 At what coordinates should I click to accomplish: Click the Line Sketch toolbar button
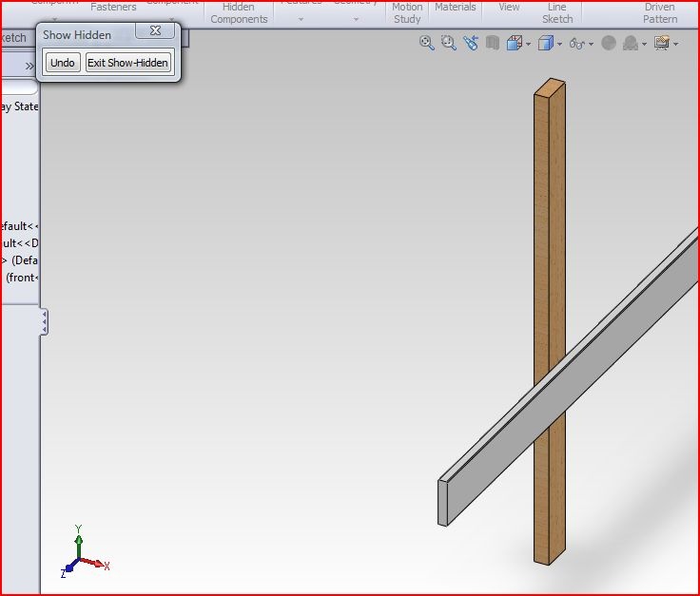pos(557,13)
